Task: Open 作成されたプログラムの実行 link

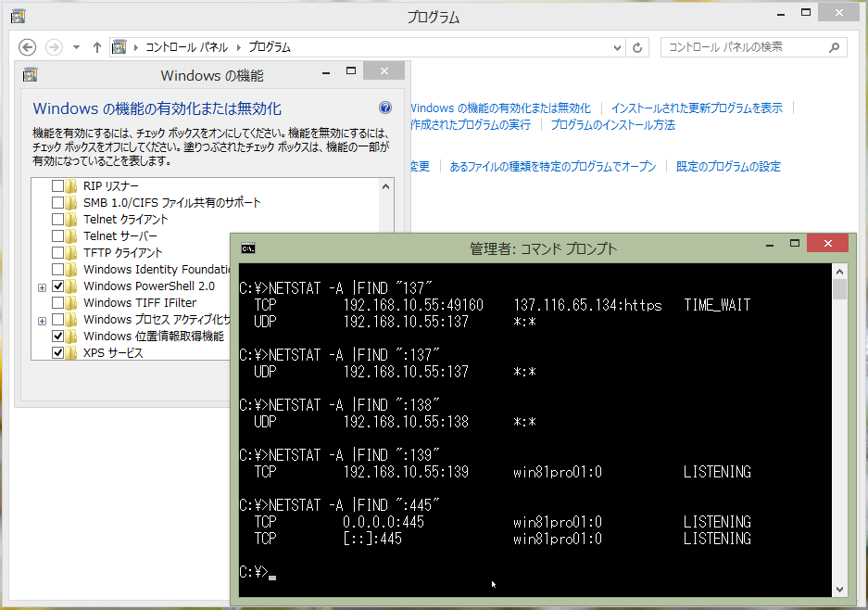Action: tap(471, 124)
